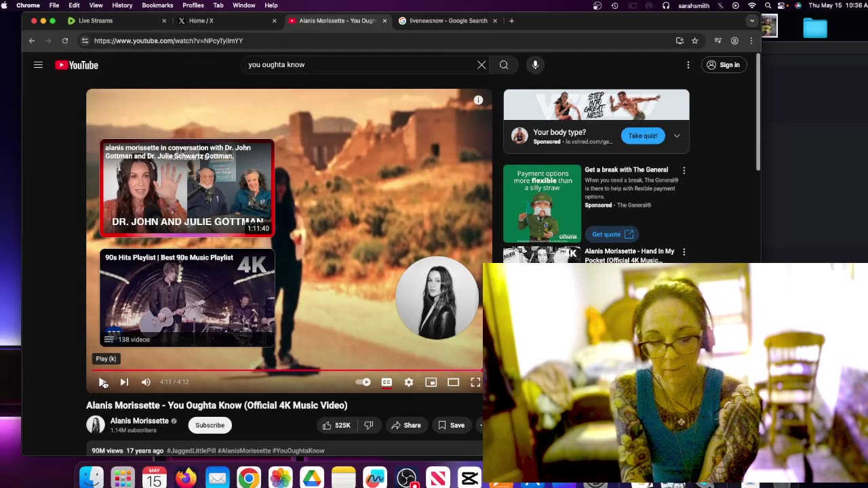The height and width of the screenshot is (488, 868).
Task: Open Google Drive from the Dock
Action: [x=312, y=479]
